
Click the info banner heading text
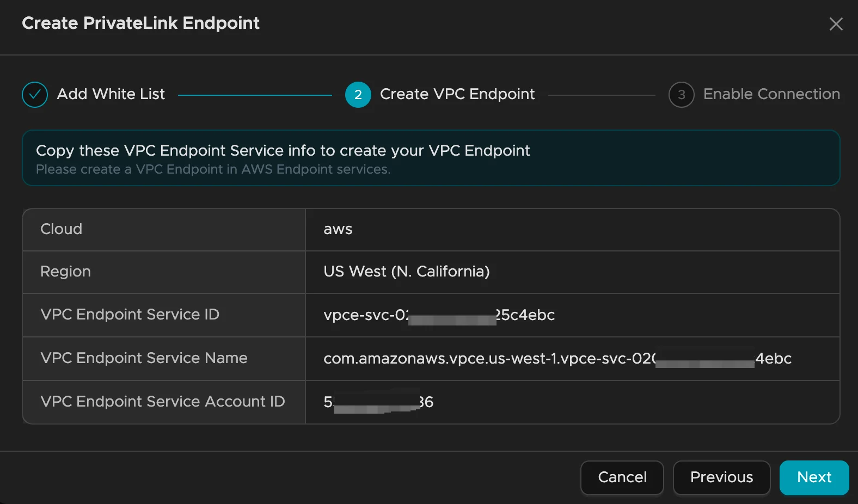coord(283,151)
